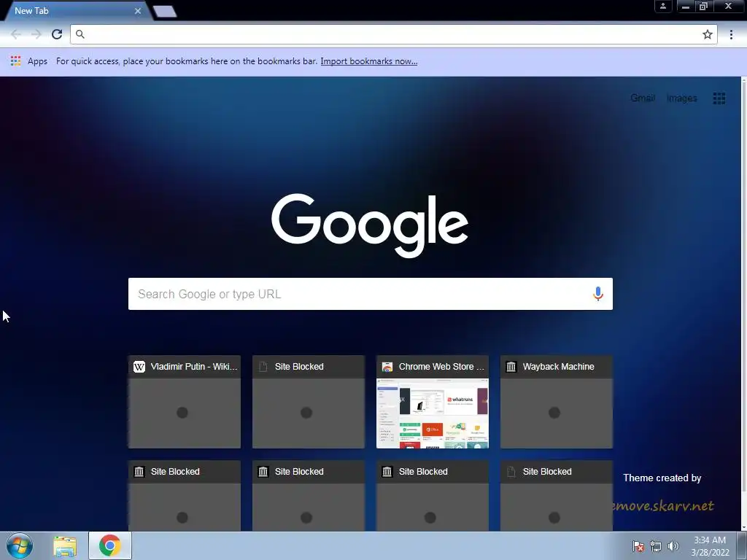Screen dimensions: 747x560
Task: Click the back navigation arrow
Action: click(16, 34)
